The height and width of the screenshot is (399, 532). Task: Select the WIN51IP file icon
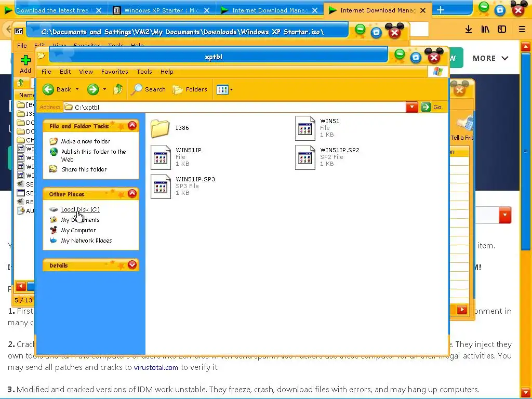(161, 157)
